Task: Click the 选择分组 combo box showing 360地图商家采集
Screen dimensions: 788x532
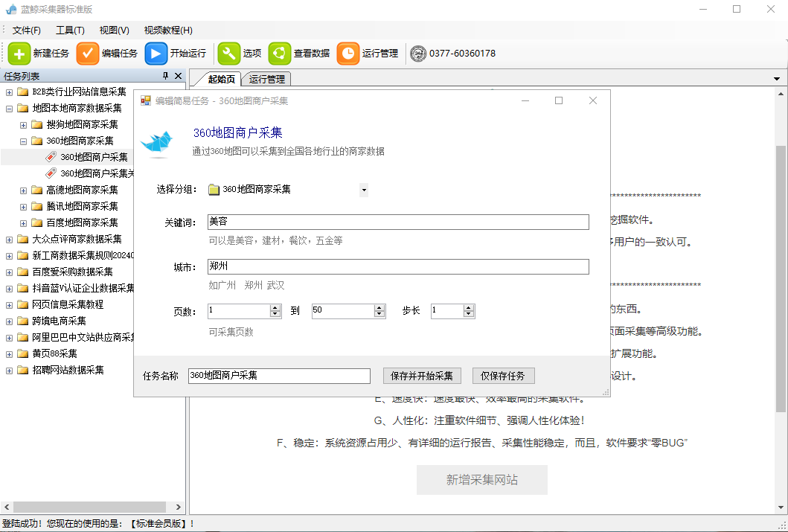Action: pyautogui.click(x=287, y=190)
